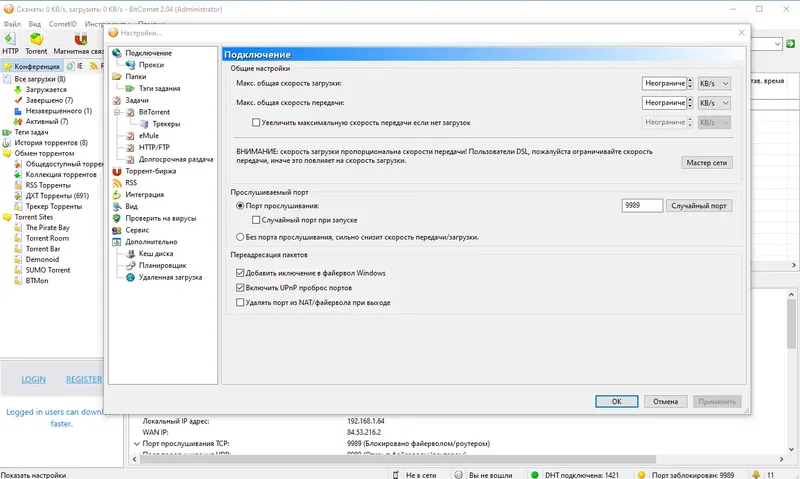Click the Планировщик scheduler icon
The width and height of the screenshot is (800, 479).
pyautogui.click(x=131, y=265)
